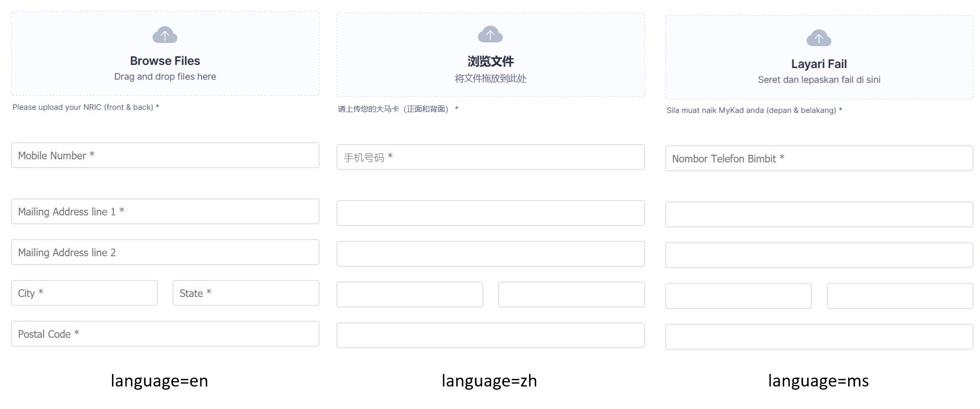Click the 'language=ms' caption
The image size is (980, 409).
818,381
